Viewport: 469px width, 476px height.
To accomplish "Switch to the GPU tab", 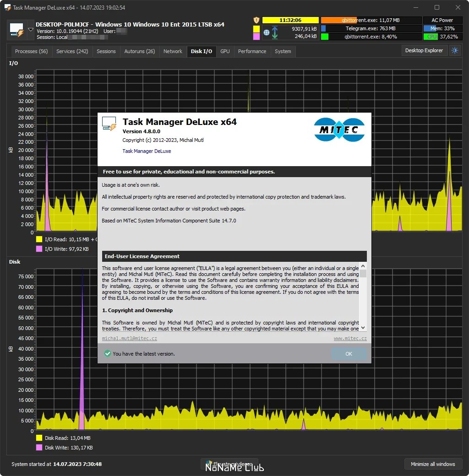I will pyautogui.click(x=225, y=51).
